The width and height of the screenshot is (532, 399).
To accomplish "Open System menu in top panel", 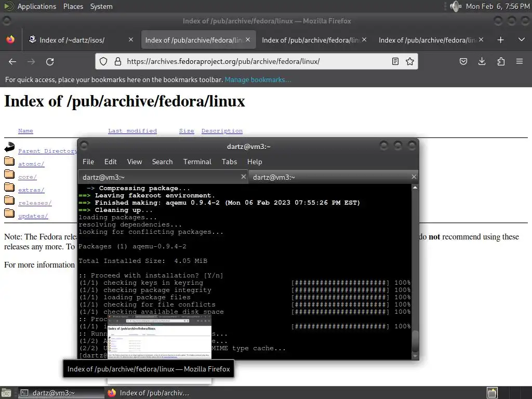I will tap(101, 6).
